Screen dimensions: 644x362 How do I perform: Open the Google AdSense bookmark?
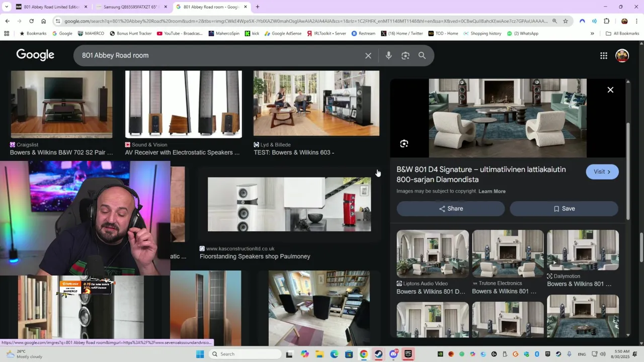[283, 34]
